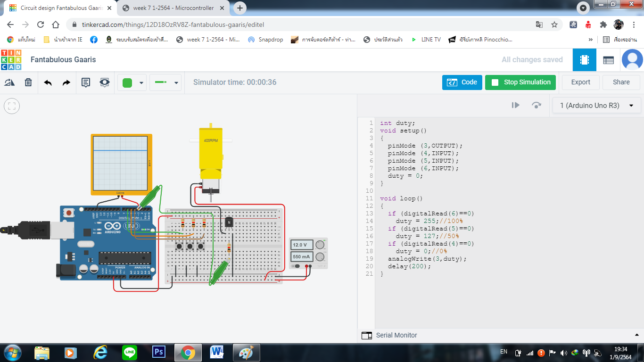This screenshot has height=362, width=644.
Task: Switch to circuit view icon
Action: 585,60
